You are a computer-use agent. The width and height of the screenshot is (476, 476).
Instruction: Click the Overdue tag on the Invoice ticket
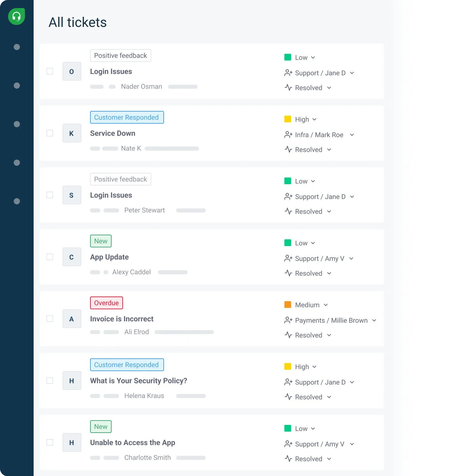(107, 303)
